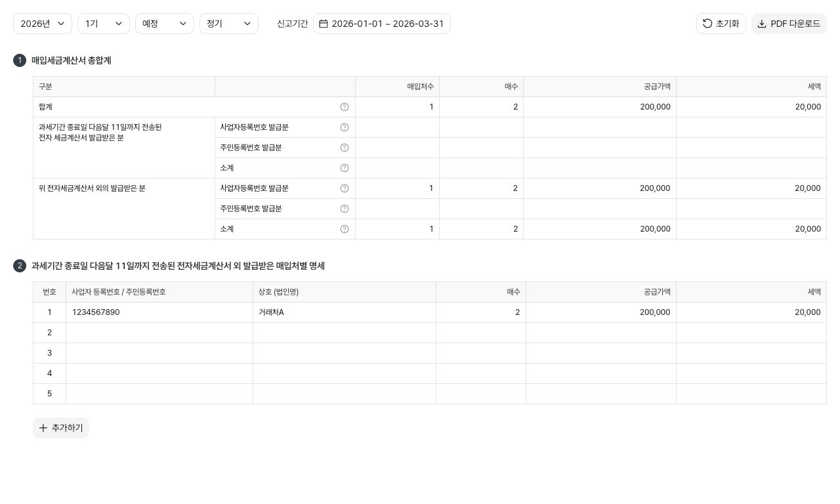Image resolution: width=840 pixels, height=504 pixels.
Task: Click help icon beside first 사업자등록번호 발급분
Action: point(345,127)
